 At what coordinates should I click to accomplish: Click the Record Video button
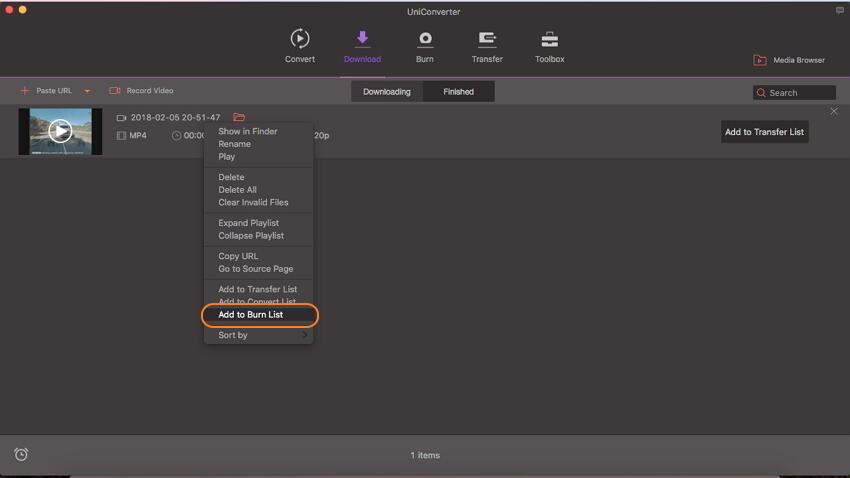141,91
